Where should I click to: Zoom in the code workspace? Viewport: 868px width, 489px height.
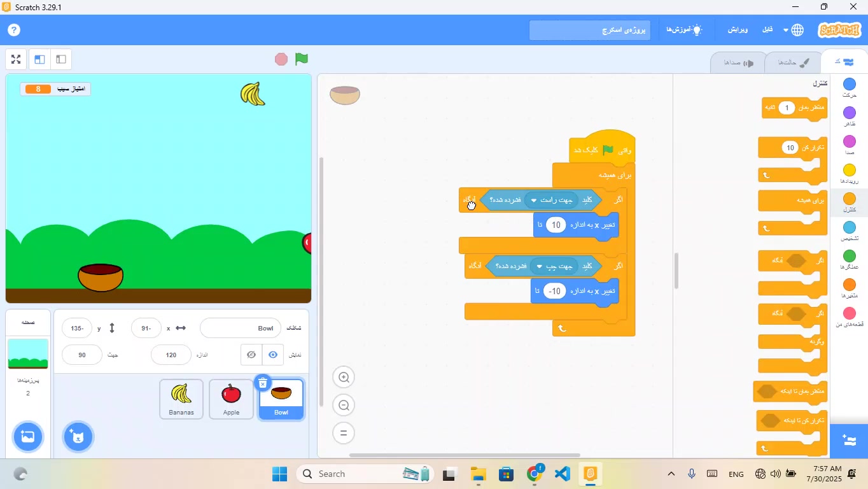[344, 378]
